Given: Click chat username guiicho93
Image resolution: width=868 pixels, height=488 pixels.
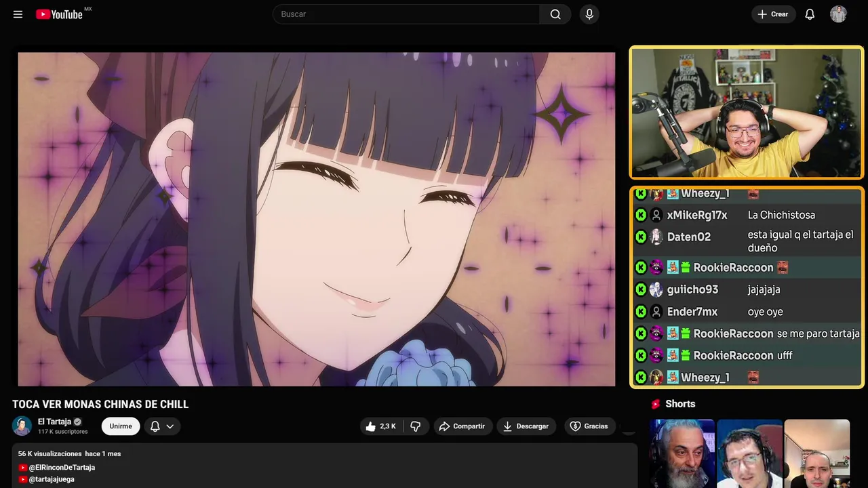Looking at the screenshot, I should click(x=692, y=289).
